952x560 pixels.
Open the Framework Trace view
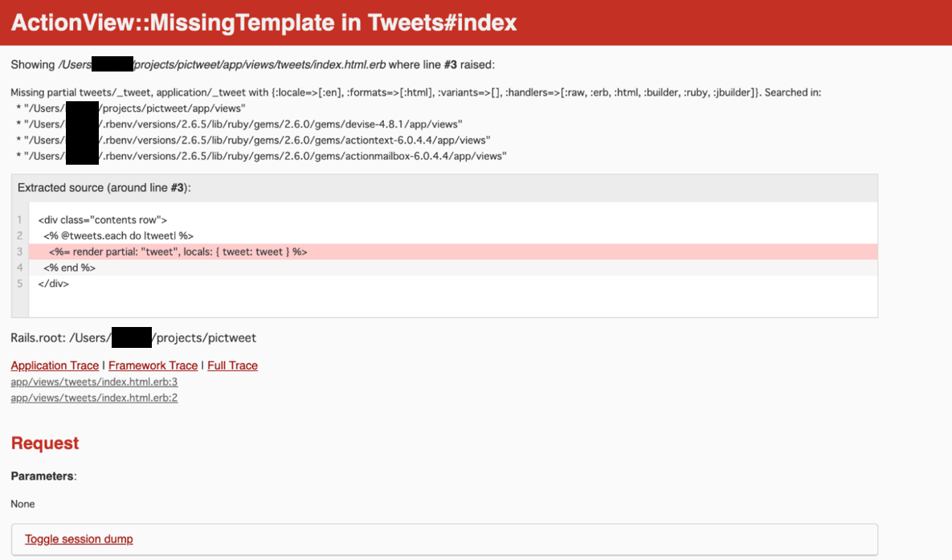pyautogui.click(x=152, y=365)
